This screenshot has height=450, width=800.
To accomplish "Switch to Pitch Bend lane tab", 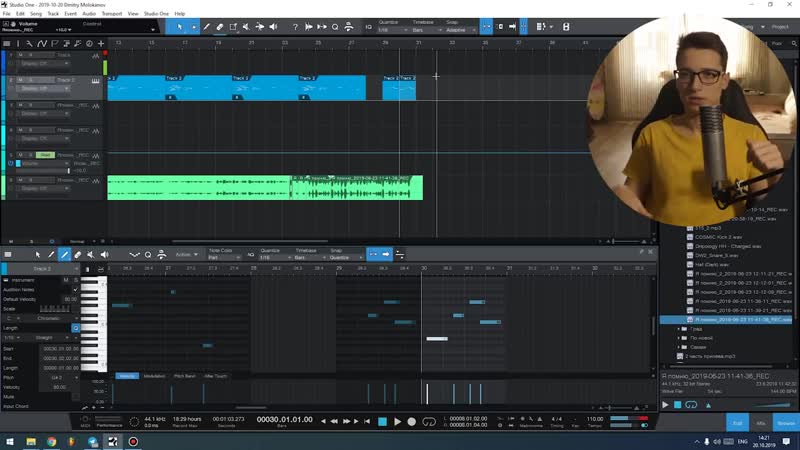I will (x=185, y=376).
